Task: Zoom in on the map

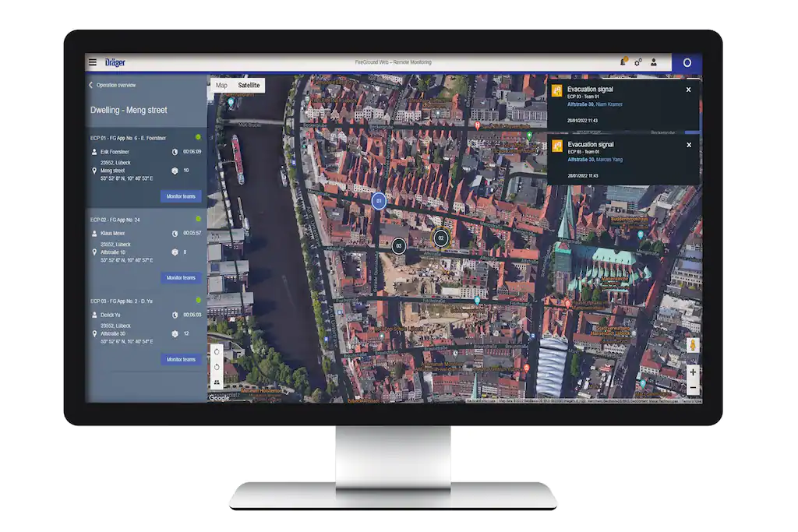Action: (x=693, y=372)
